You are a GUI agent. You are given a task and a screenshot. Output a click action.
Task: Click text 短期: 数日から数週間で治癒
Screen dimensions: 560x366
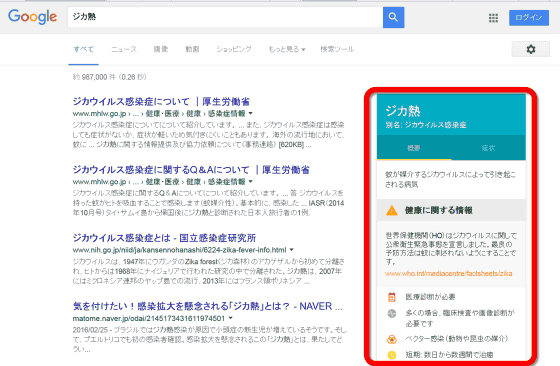point(449,355)
